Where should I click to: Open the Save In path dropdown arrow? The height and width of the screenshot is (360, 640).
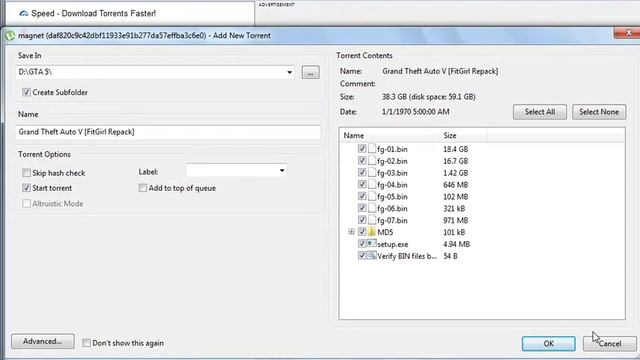[x=289, y=72]
